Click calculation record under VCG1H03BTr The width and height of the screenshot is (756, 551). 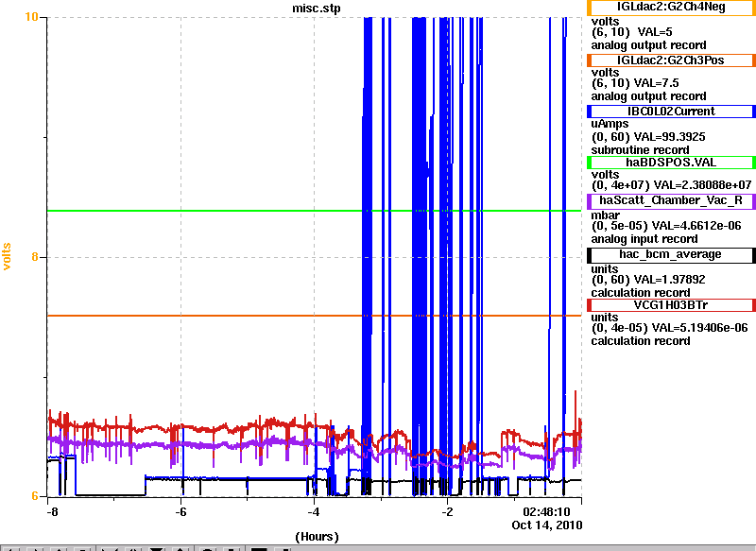[x=641, y=341]
